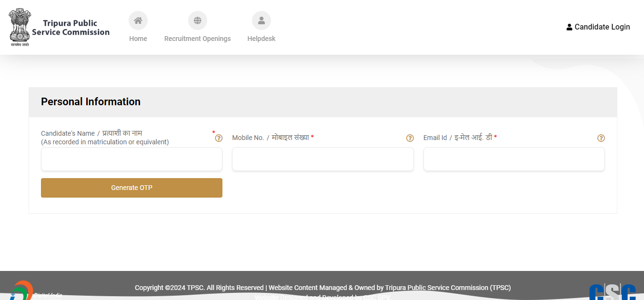Click the Helpdesk person icon
Screen dimensions: 644x300
click(x=261, y=20)
